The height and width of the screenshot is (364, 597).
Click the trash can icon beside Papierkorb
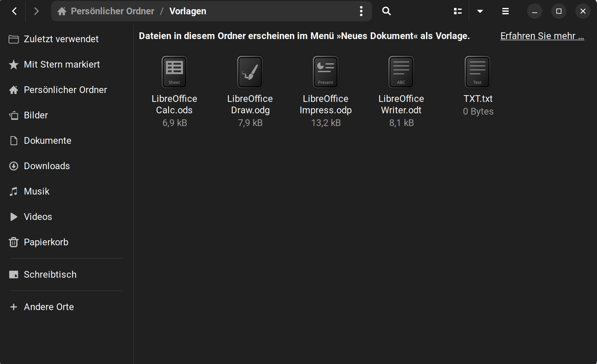(x=14, y=242)
